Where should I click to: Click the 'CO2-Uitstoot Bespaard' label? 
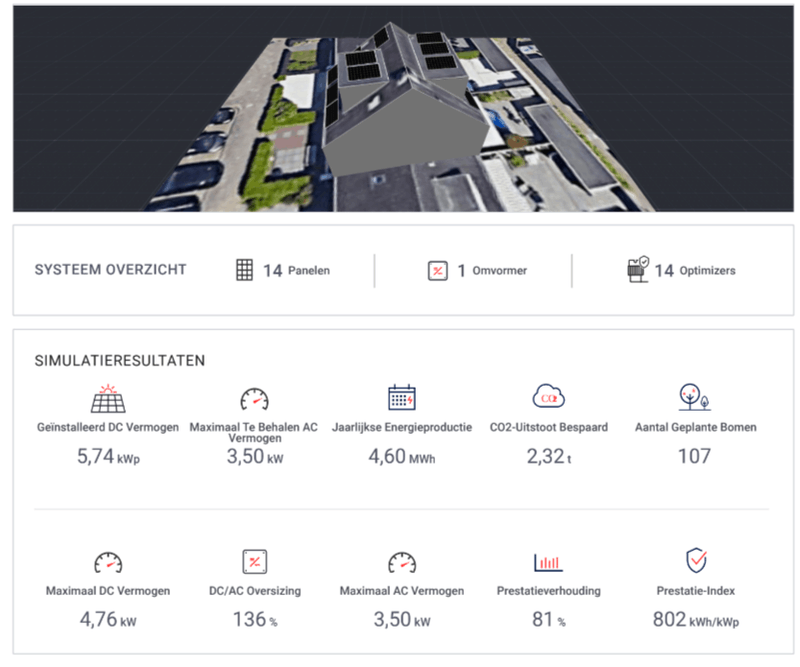coord(549,427)
